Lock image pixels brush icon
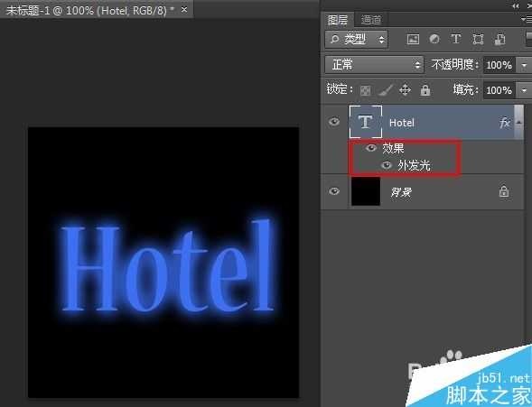The image size is (532, 407). pos(386,90)
